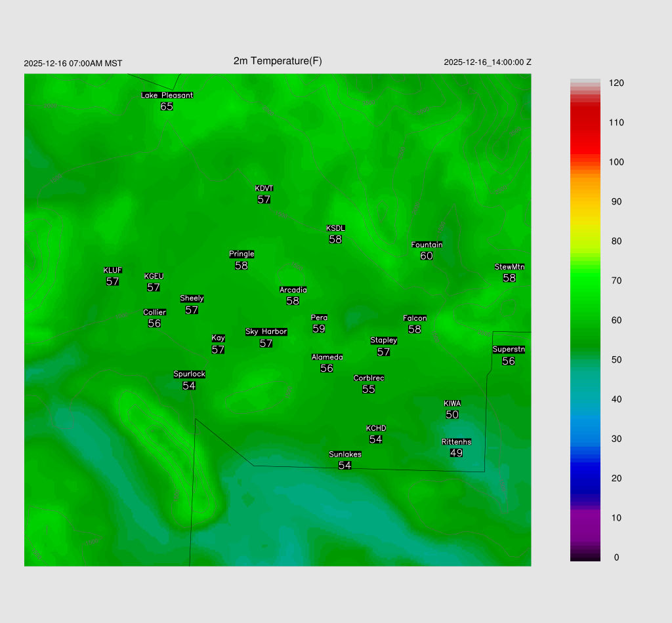Image resolution: width=672 pixels, height=623 pixels.
Task: Click the StewMtn station label
Action: (509, 267)
